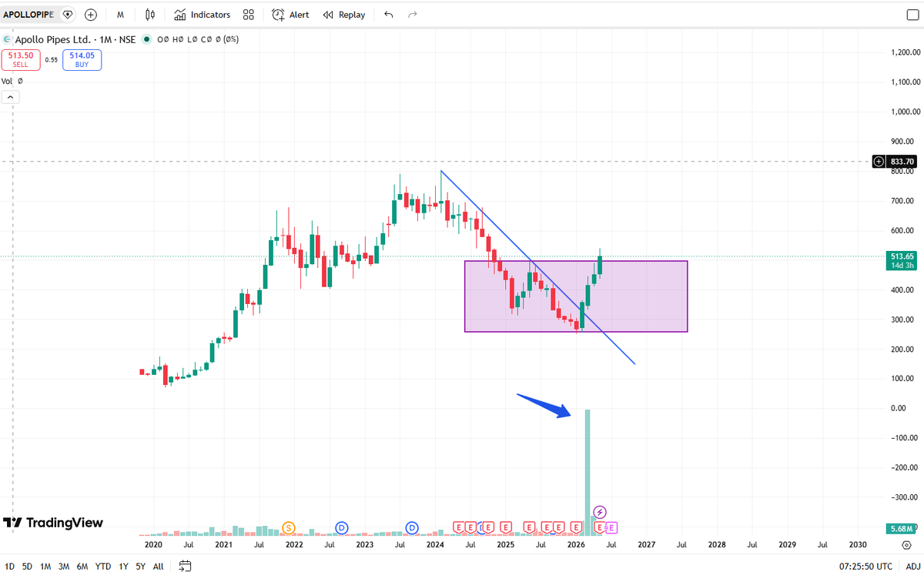The image size is (924, 572).
Task: Open the candlestick chart type menu
Action: (x=150, y=15)
